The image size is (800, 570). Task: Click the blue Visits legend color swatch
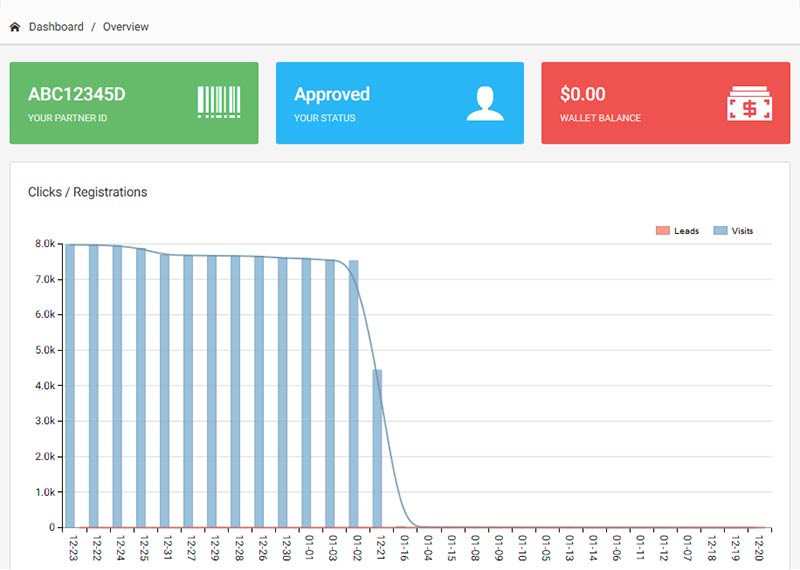(720, 231)
